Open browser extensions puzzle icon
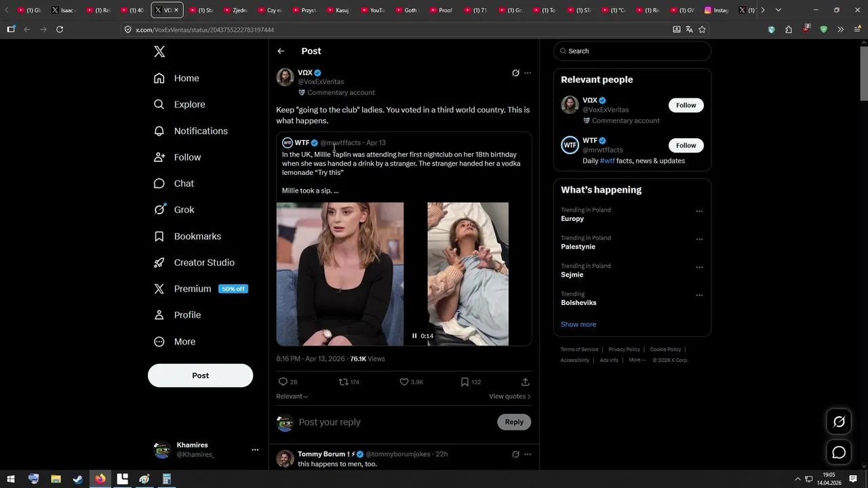The image size is (868, 488). point(788,29)
